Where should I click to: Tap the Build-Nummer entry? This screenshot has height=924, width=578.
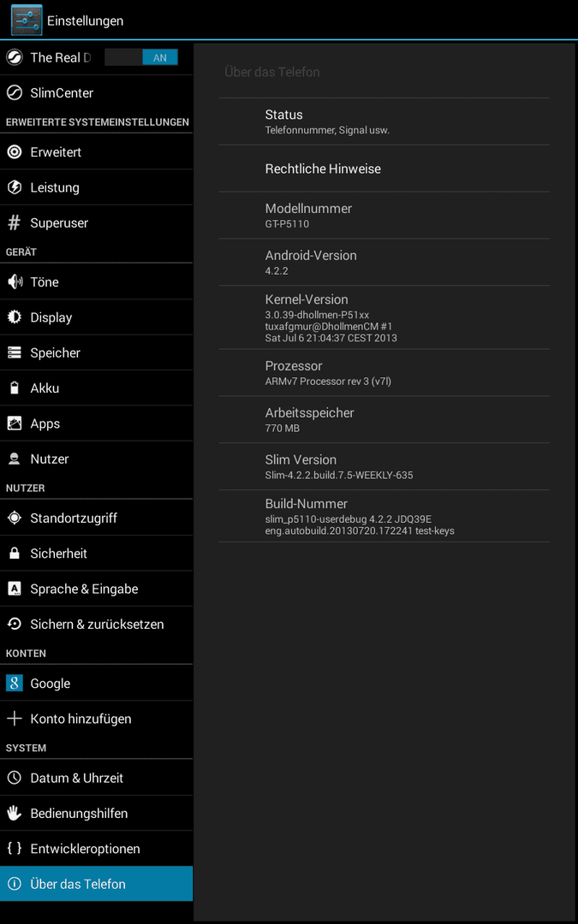point(384,516)
